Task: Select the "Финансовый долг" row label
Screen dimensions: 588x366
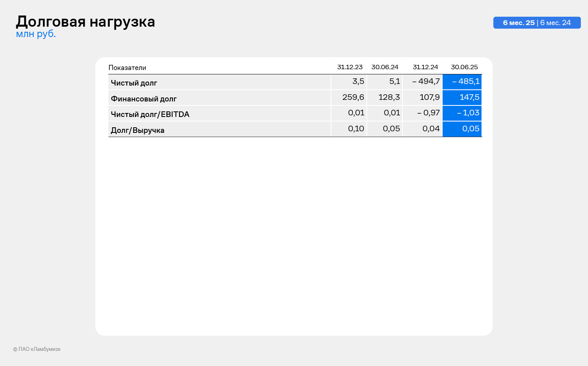Action: coord(143,99)
